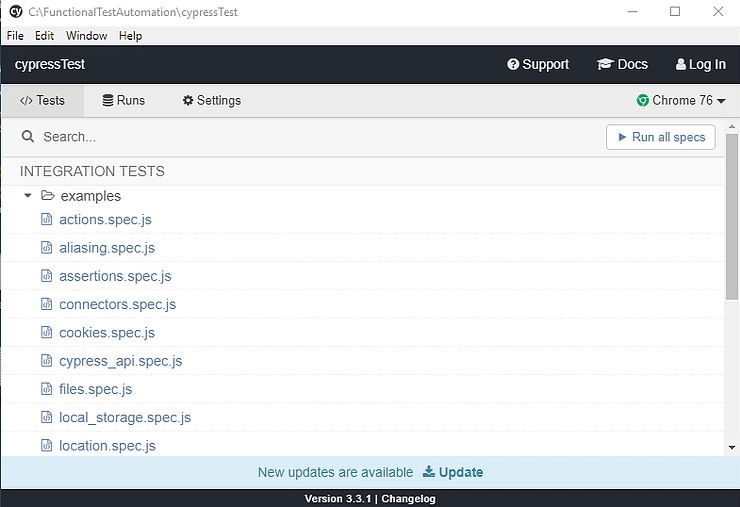Open files.spec.js spec name
The height and width of the screenshot is (507, 740).
pyautogui.click(x=96, y=389)
